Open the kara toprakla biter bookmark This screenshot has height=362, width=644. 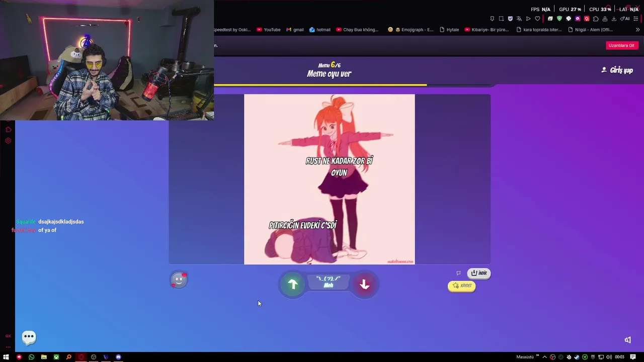click(x=539, y=30)
